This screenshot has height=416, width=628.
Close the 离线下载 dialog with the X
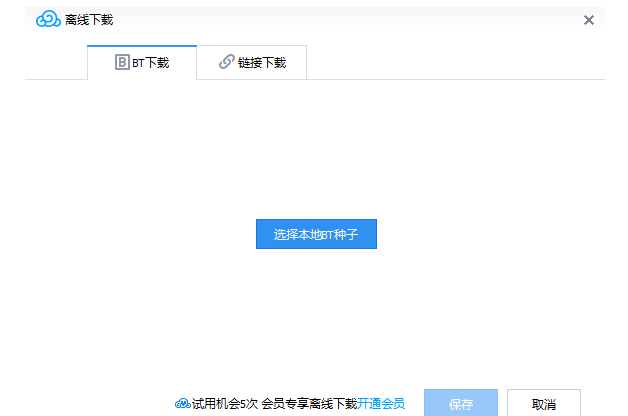(x=589, y=20)
